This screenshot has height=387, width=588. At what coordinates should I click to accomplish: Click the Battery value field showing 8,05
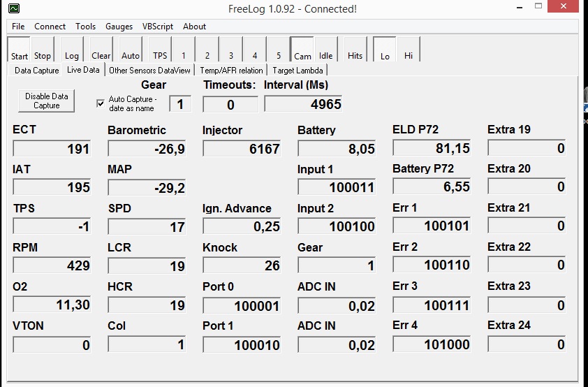(x=337, y=149)
